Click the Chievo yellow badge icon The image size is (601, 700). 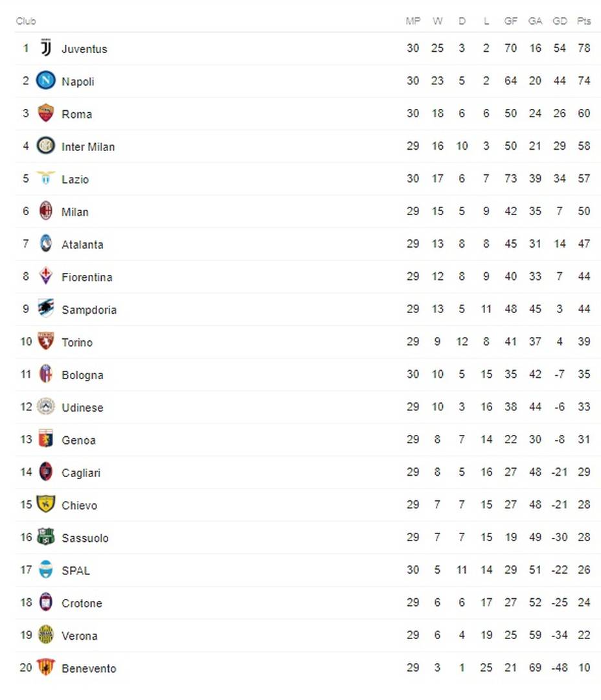click(45, 504)
